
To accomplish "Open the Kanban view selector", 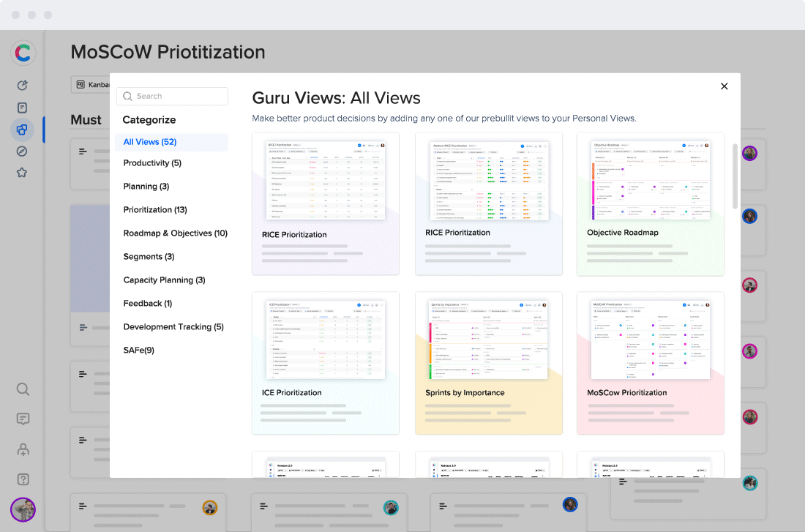I will coord(91,85).
